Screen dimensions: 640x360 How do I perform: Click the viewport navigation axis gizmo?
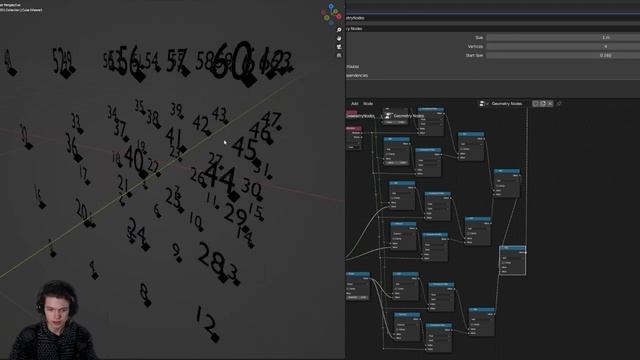tap(332, 14)
